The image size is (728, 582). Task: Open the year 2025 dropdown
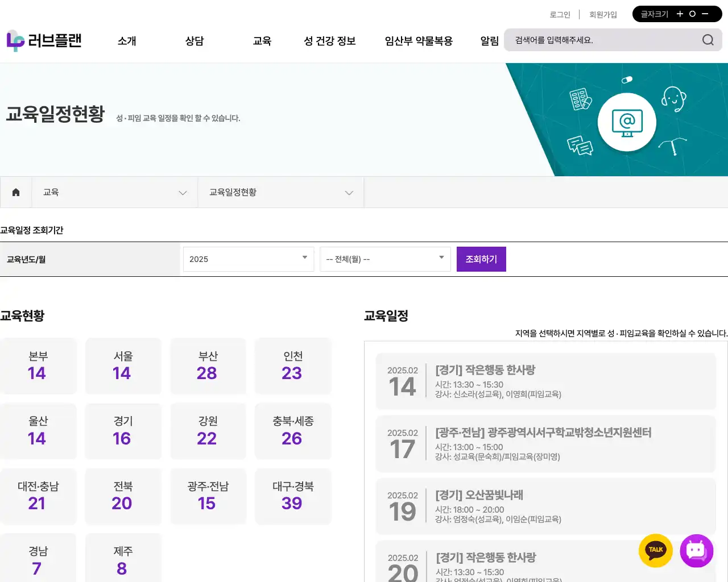(x=248, y=259)
